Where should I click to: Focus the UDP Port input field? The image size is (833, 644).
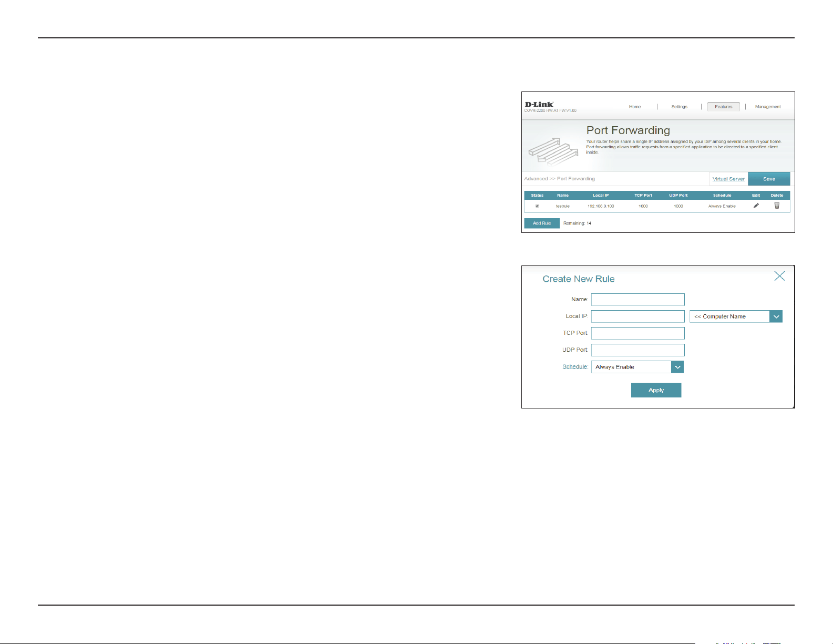click(x=637, y=350)
